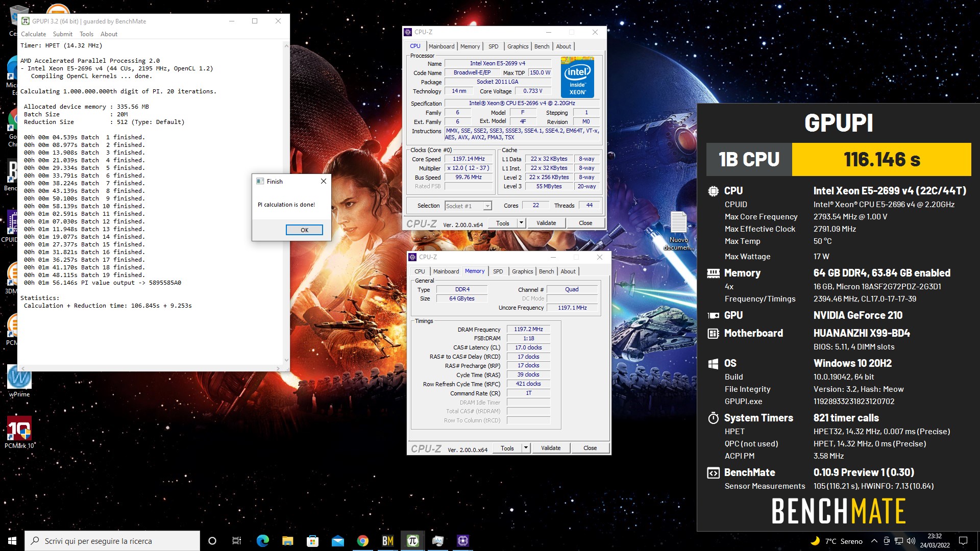
Task: Expand Tools dropdown arrow in upper CPU-Z
Action: 521,223
